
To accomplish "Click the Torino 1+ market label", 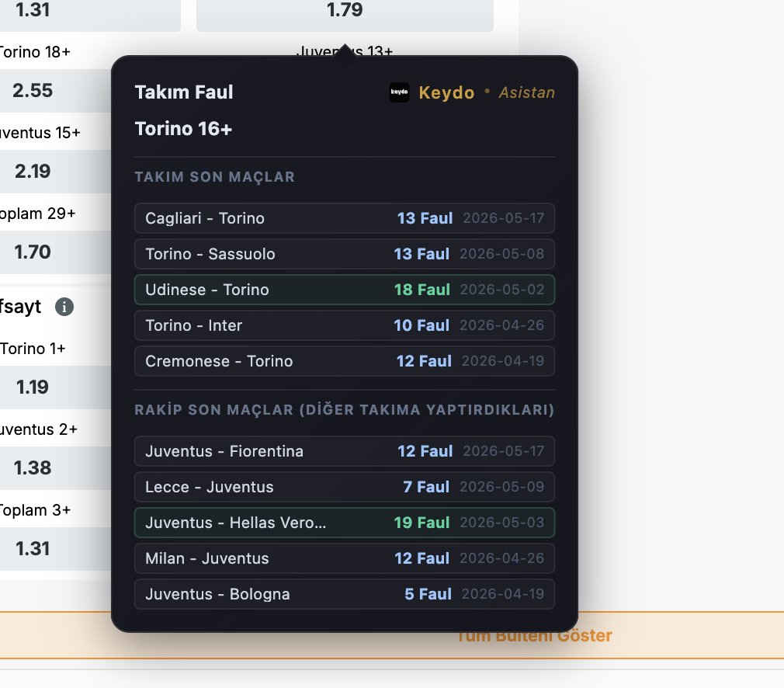I will [x=33, y=349].
